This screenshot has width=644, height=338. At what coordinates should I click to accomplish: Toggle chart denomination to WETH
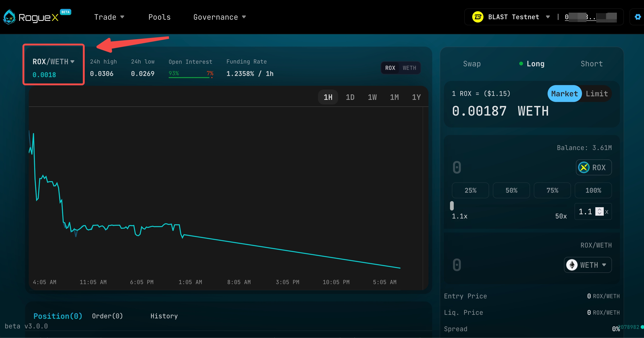(409, 68)
